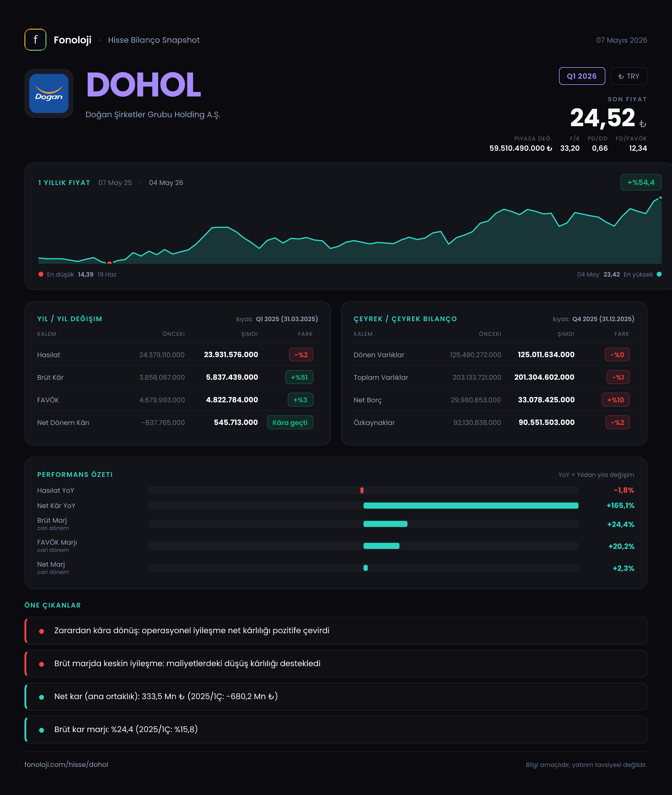Viewport: 672px width, 795px height.
Task: Click the 'Brüt marjda keskin iyileşme' highlight text
Action: pos(187,663)
